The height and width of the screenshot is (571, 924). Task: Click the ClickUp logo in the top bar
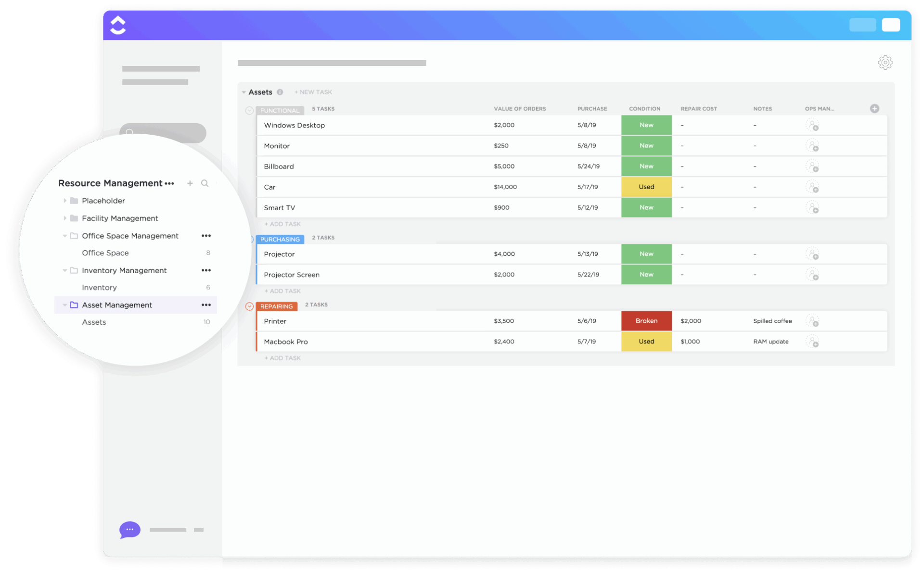tap(117, 25)
